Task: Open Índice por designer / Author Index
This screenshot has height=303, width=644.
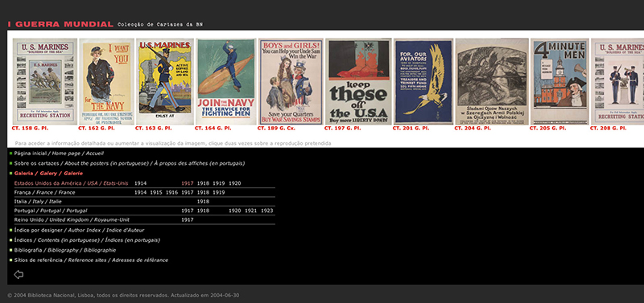Action: [79, 231]
